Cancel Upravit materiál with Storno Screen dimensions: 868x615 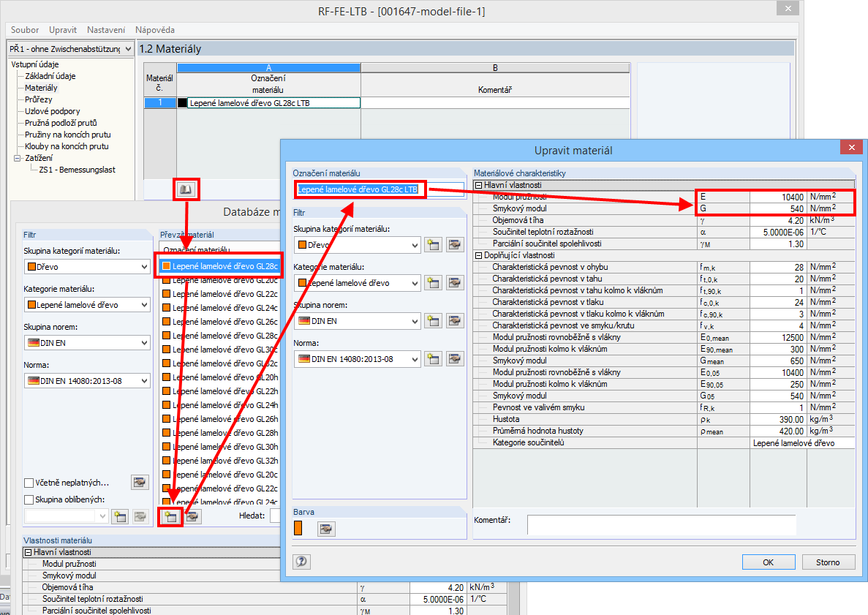[x=828, y=562]
